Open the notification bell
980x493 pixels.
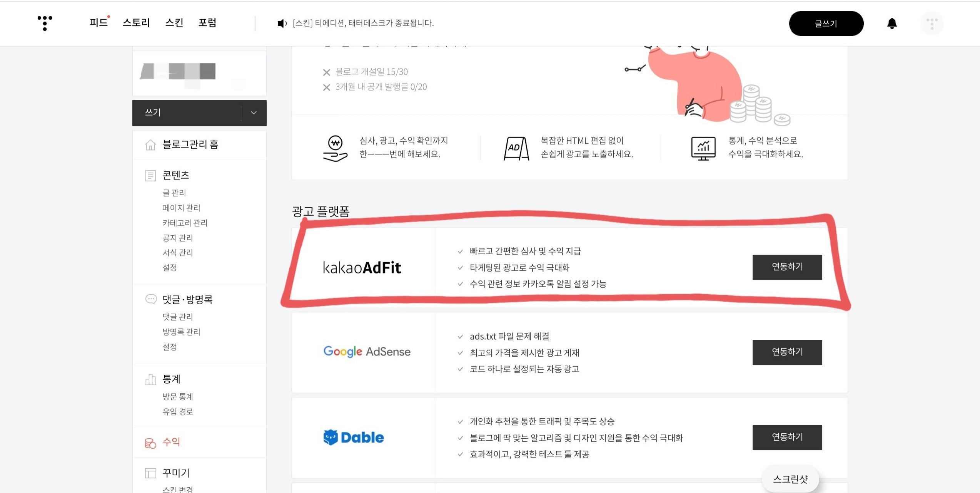[892, 23]
